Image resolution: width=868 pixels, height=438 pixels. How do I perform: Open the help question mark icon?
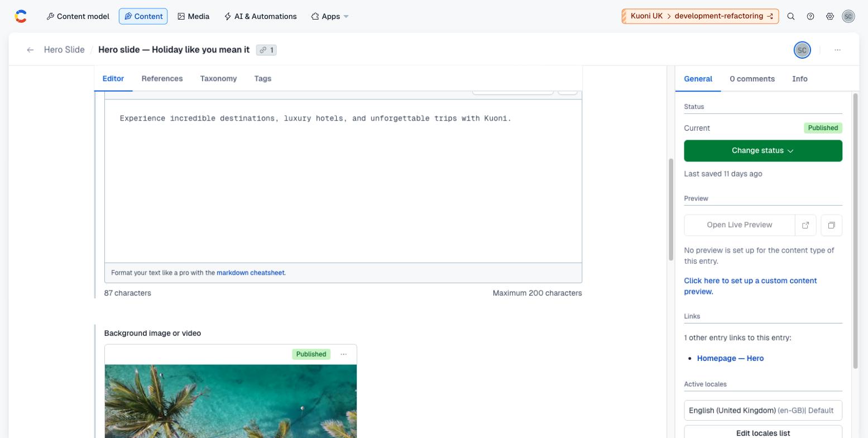[811, 17]
